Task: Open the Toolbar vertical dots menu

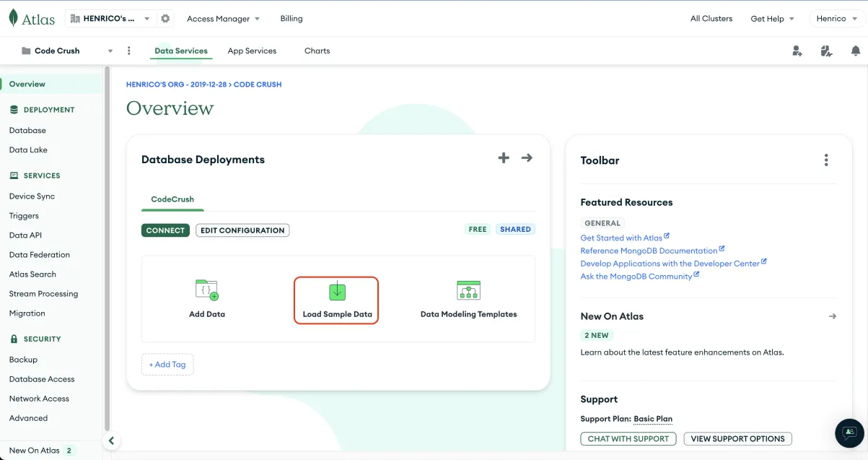Action: (x=826, y=160)
